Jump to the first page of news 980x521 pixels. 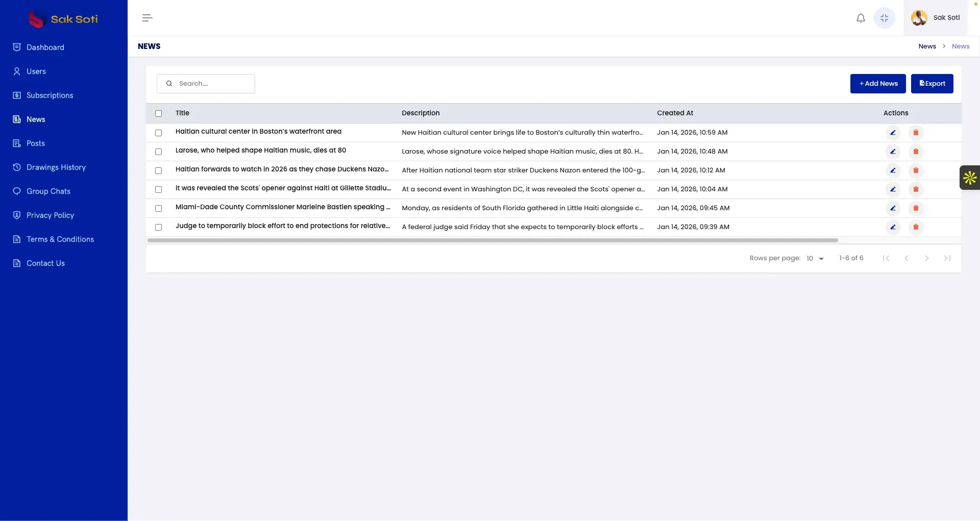pyautogui.click(x=886, y=258)
